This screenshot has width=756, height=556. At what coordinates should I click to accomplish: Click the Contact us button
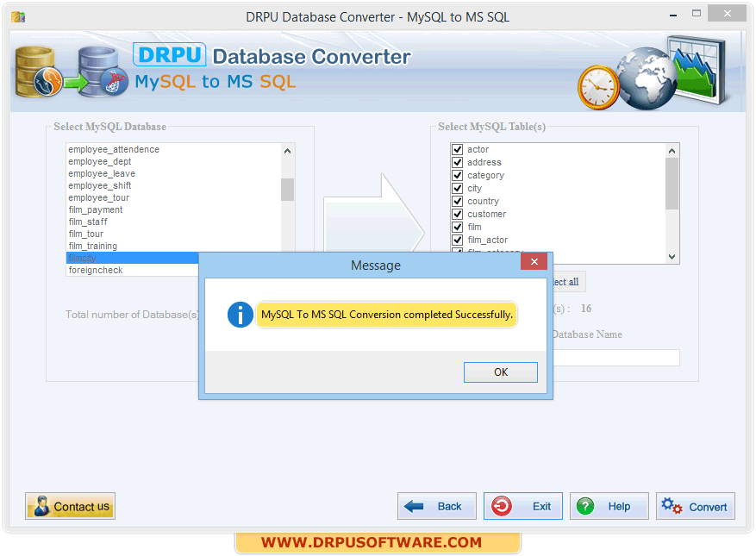(71, 506)
